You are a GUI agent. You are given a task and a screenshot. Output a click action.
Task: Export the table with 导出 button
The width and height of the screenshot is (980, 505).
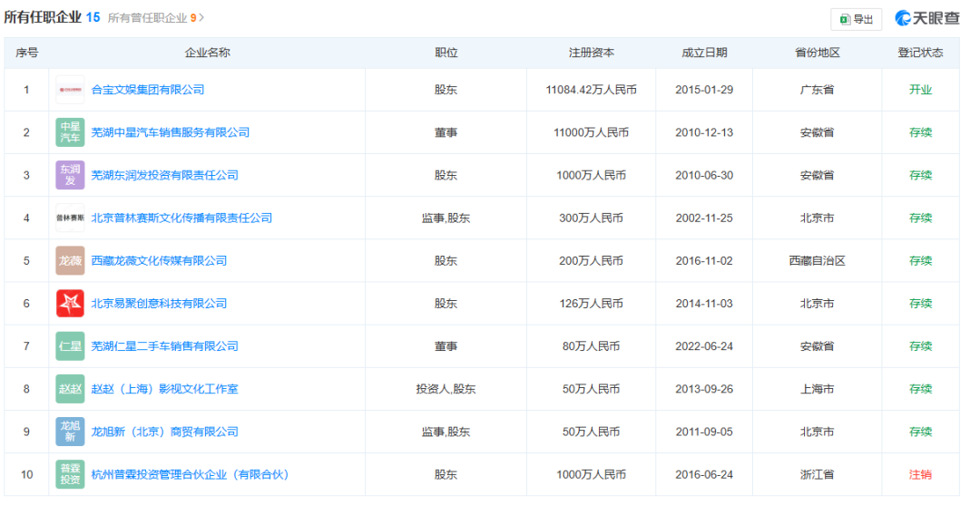[x=856, y=19]
